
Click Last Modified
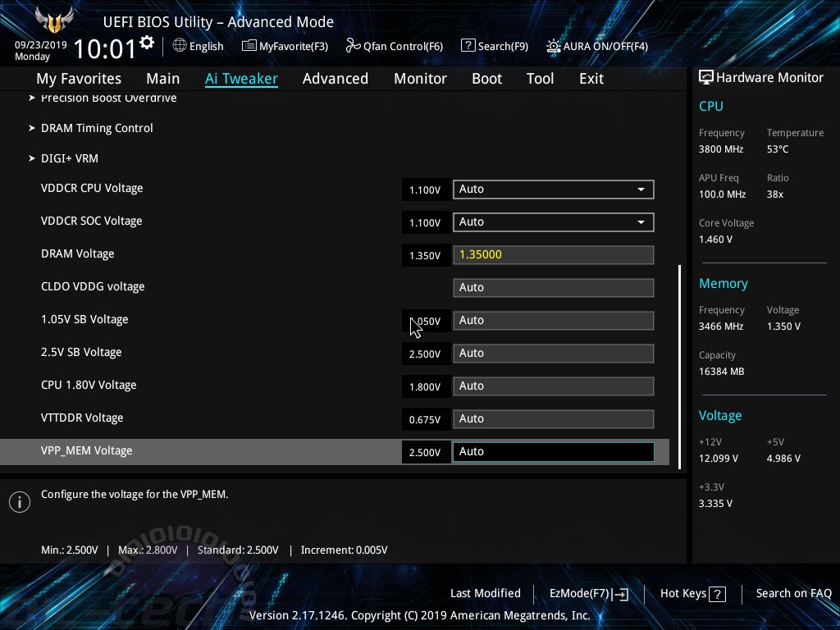[x=486, y=594]
